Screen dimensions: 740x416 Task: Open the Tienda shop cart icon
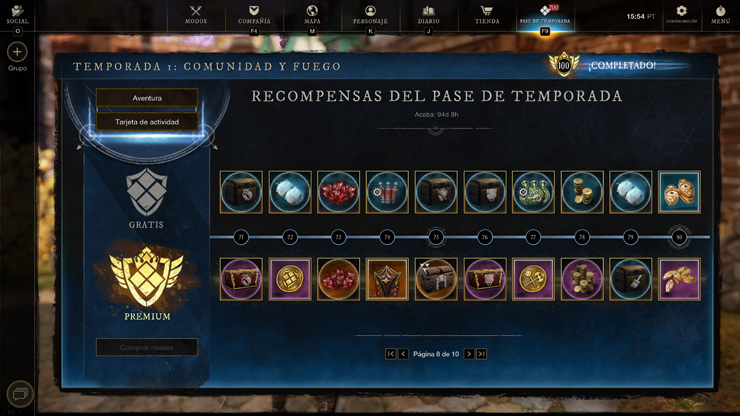(x=487, y=10)
